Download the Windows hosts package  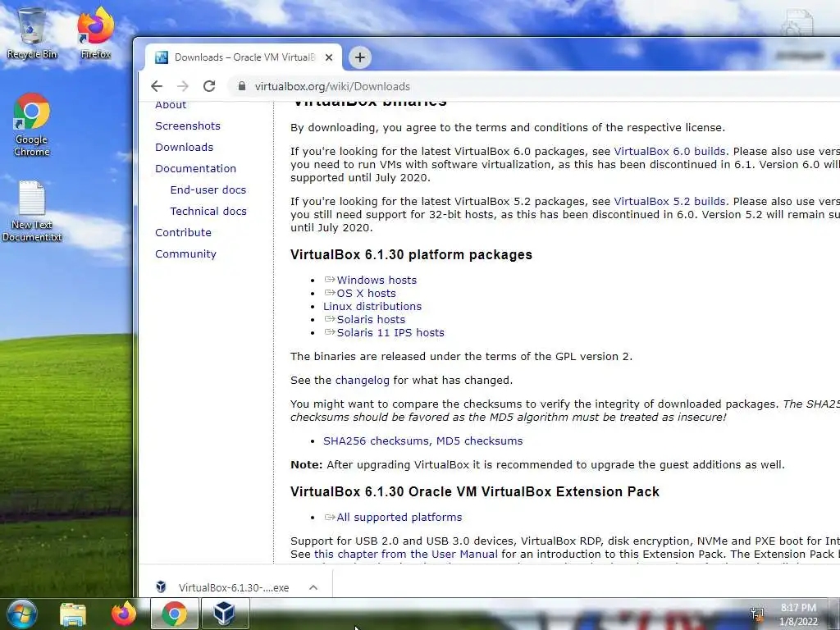(377, 281)
